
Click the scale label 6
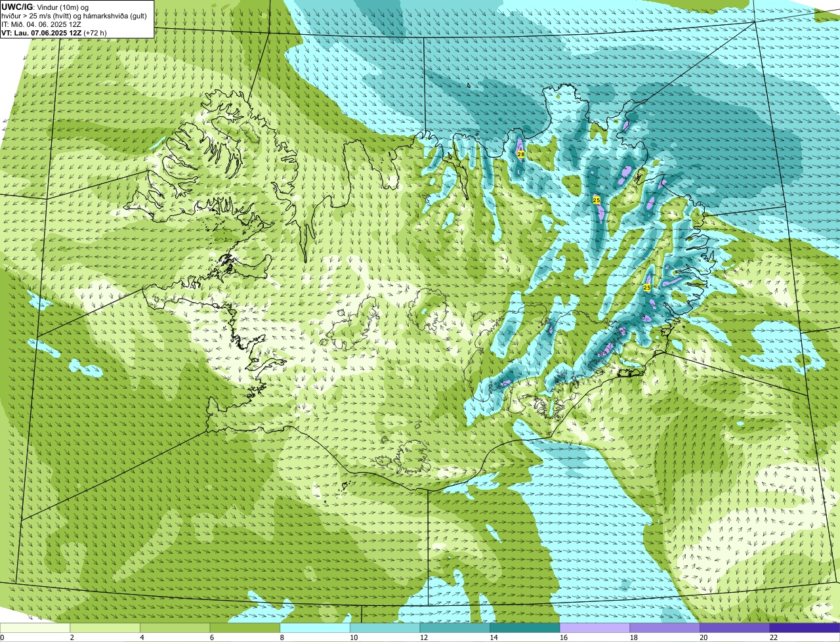212,637
